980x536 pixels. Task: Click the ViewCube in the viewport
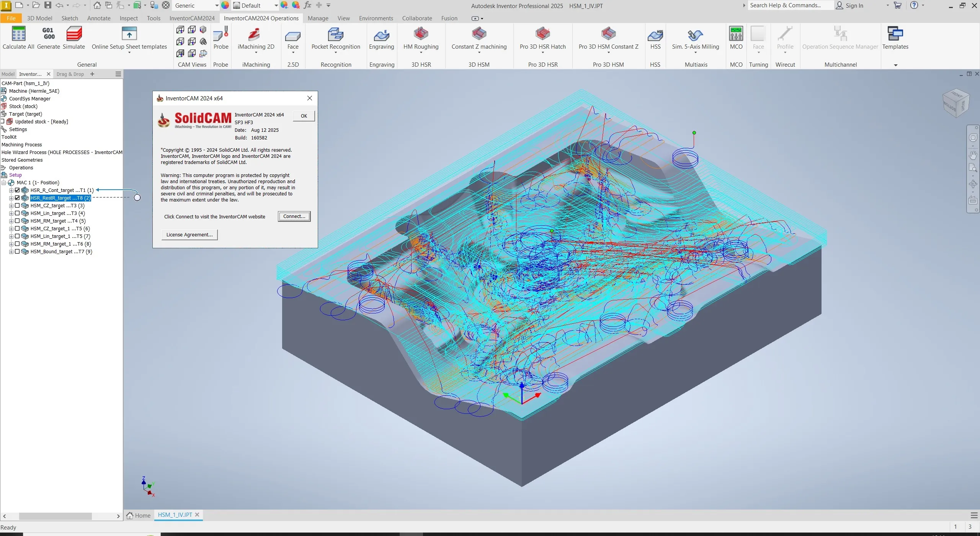(955, 103)
